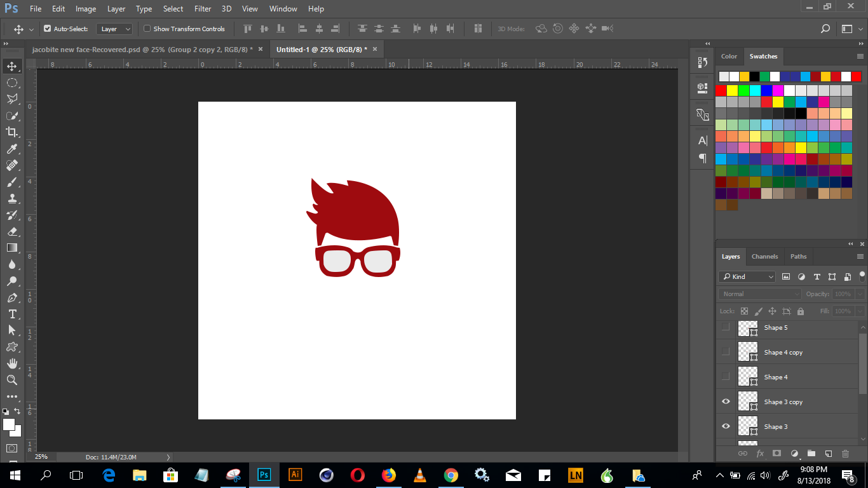The height and width of the screenshot is (488, 868).
Task: Expand the Kind filter dropdown
Action: (747, 276)
